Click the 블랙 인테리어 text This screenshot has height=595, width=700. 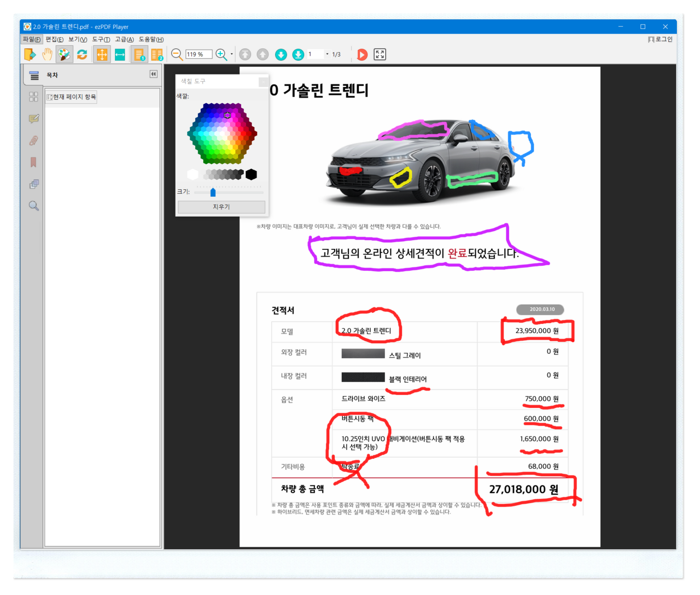click(x=408, y=379)
